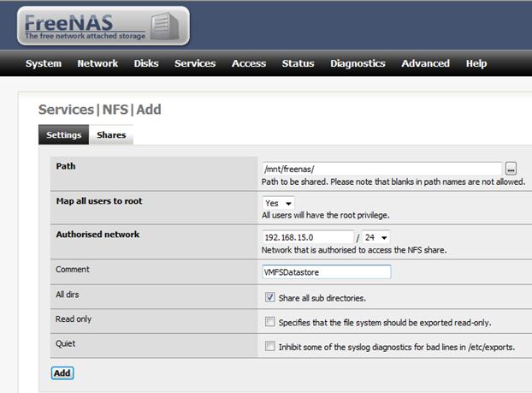Open the Network menu
532x393 pixels.
pos(98,63)
